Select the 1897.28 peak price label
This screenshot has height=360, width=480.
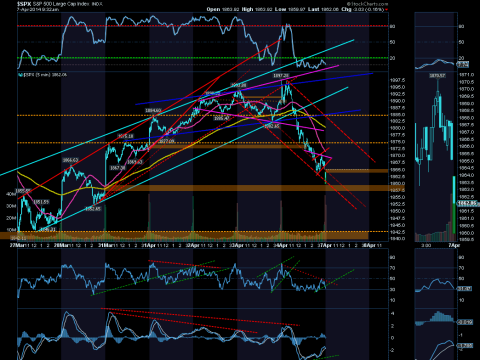point(281,76)
